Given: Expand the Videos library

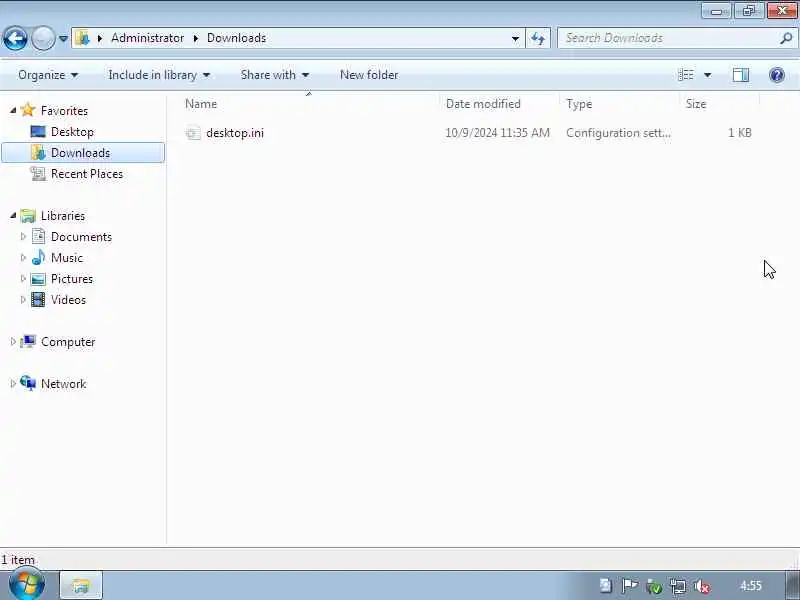Looking at the screenshot, I should [x=23, y=299].
